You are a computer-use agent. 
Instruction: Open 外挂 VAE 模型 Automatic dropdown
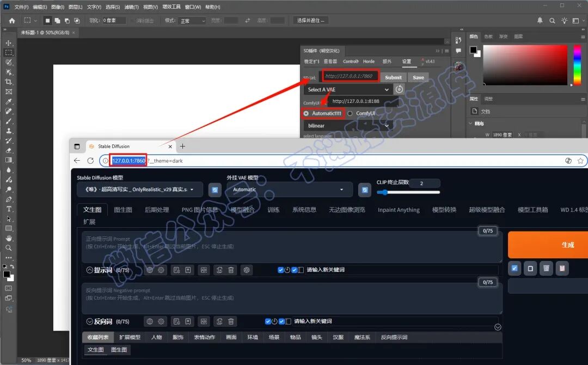(290, 190)
